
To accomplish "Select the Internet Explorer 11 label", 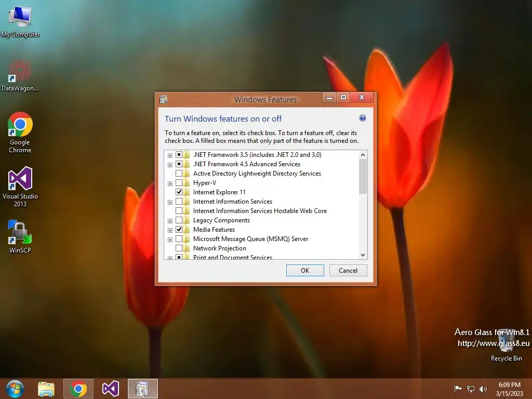I will pyautogui.click(x=219, y=192).
